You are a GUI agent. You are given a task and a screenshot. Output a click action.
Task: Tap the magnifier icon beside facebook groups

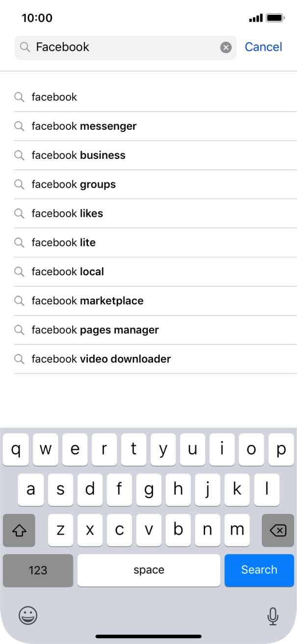tap(20, 184)
